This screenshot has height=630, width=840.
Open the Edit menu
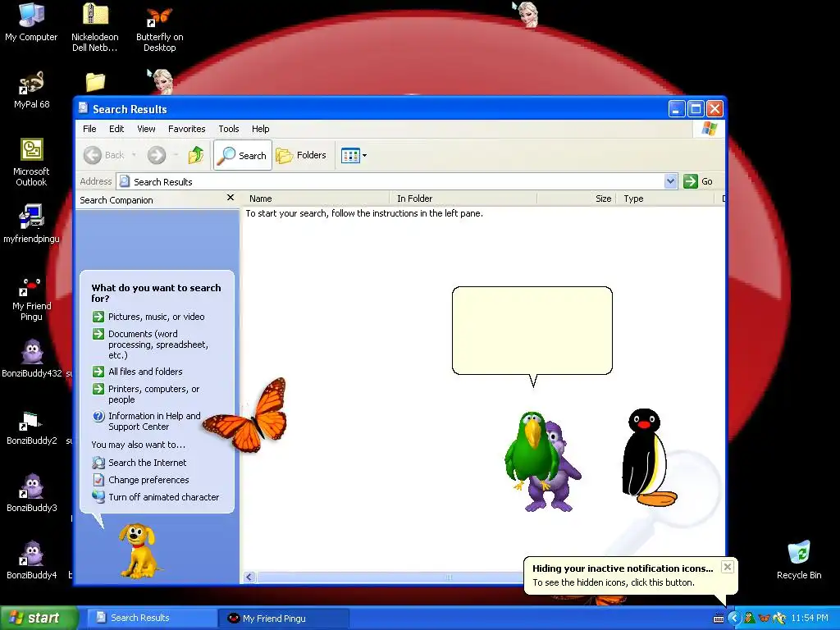[116, 129]
